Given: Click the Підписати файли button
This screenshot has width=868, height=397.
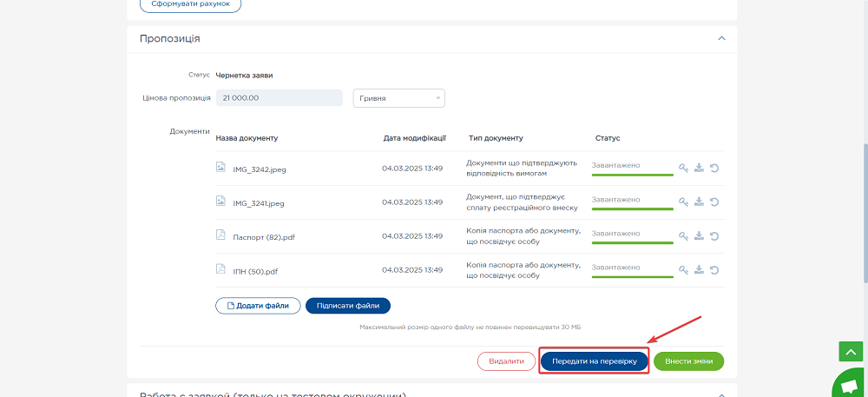Looking at the screenshot, I should pos(347,306).
